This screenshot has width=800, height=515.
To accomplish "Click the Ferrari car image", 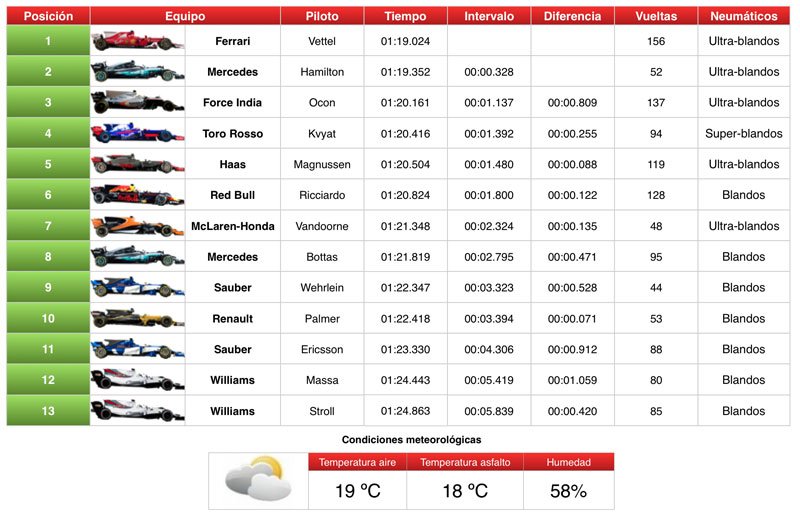I will 138,41.
